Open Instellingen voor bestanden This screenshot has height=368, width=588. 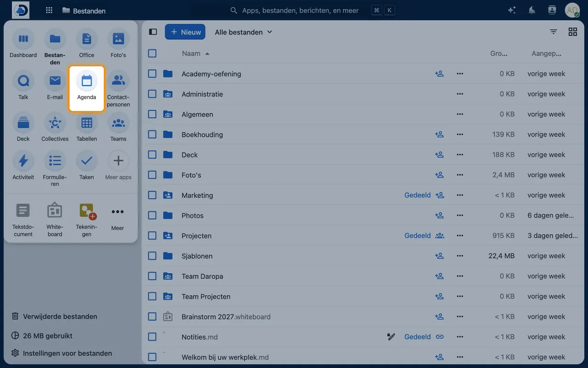[x=61, y=353]
